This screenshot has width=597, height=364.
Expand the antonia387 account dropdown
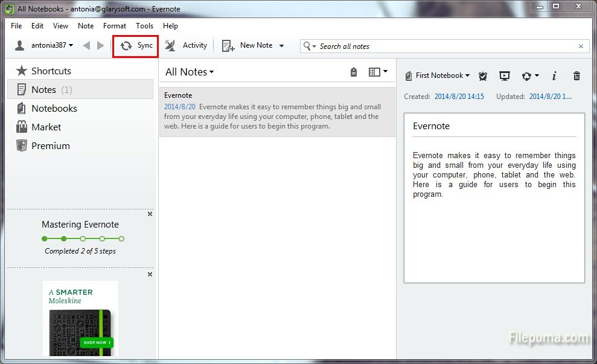tap(44, 46)
